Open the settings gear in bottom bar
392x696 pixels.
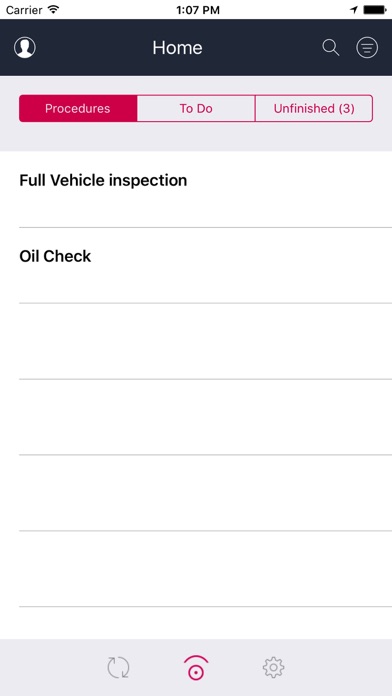coord(273,668)
